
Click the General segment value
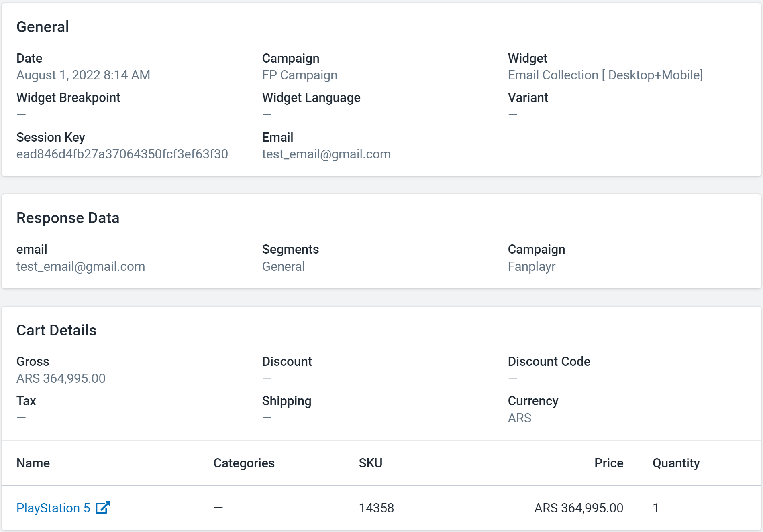click(283, 266)
